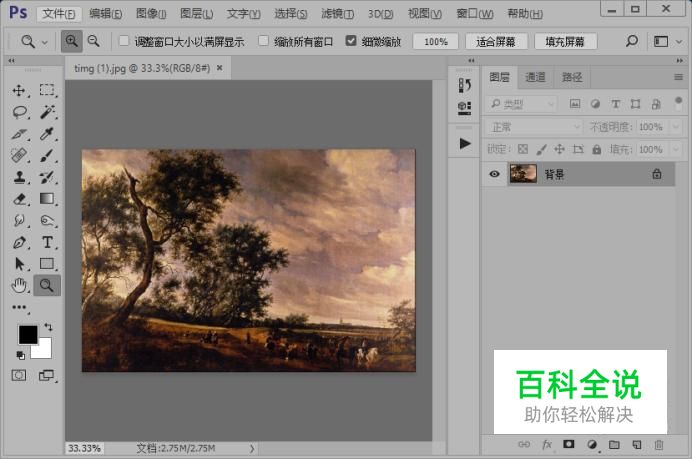The height and width of the screenshot is (459, 692).
Task: Open the 3D panel icon
Action: (464, 107)
